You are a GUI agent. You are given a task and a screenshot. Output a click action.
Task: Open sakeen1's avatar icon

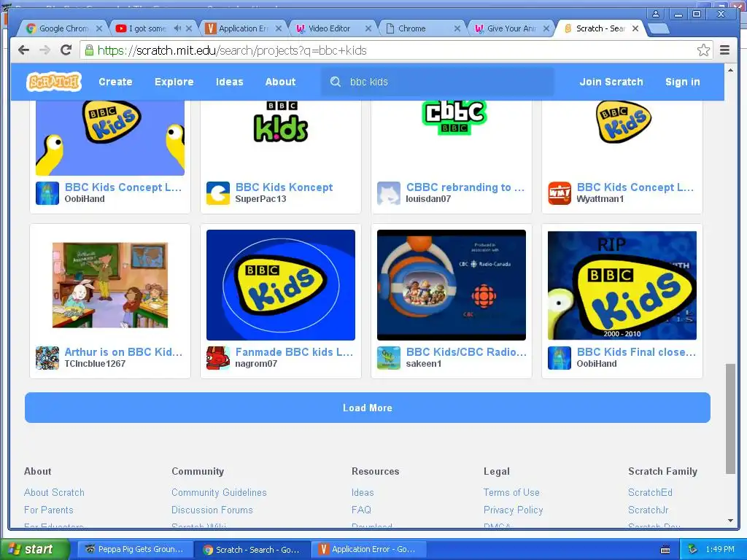(x=389, y=357)
